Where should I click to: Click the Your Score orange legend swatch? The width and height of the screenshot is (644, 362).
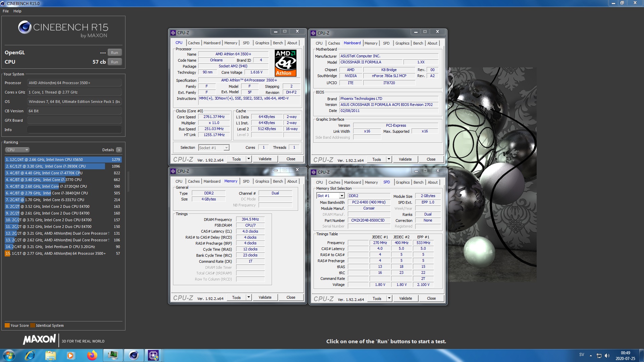pos(7,325)
